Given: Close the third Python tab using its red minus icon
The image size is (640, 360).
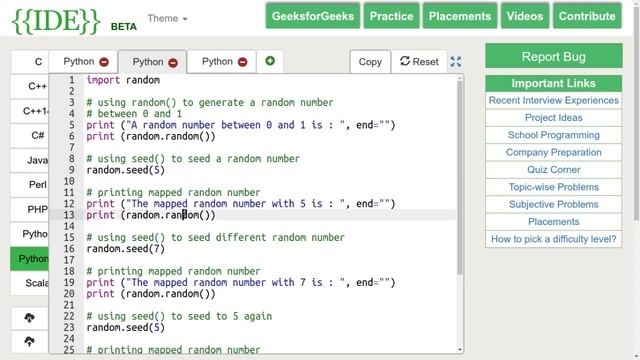Looking at the screenshot, I should [242, 62].
